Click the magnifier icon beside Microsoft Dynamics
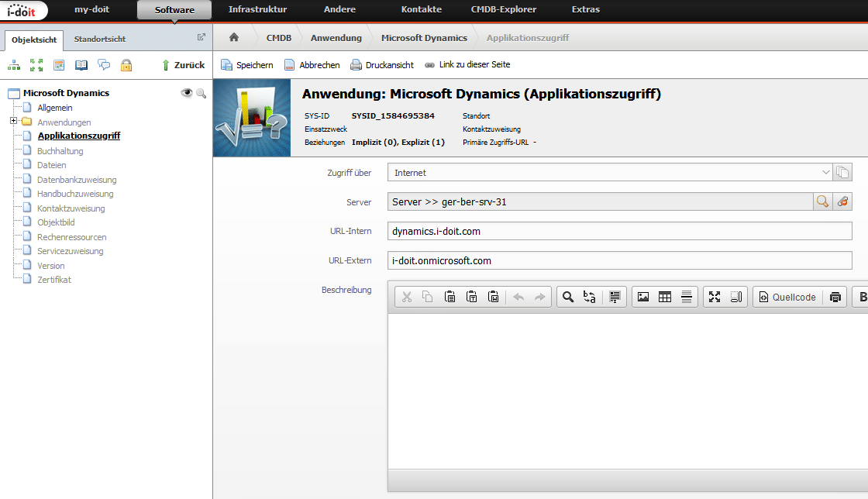Viewport: 868px width, 499px height. (x=201, y=94)
